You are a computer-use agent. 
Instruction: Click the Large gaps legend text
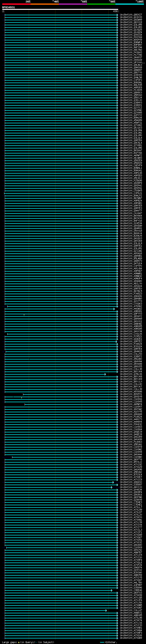coord(28,642)
